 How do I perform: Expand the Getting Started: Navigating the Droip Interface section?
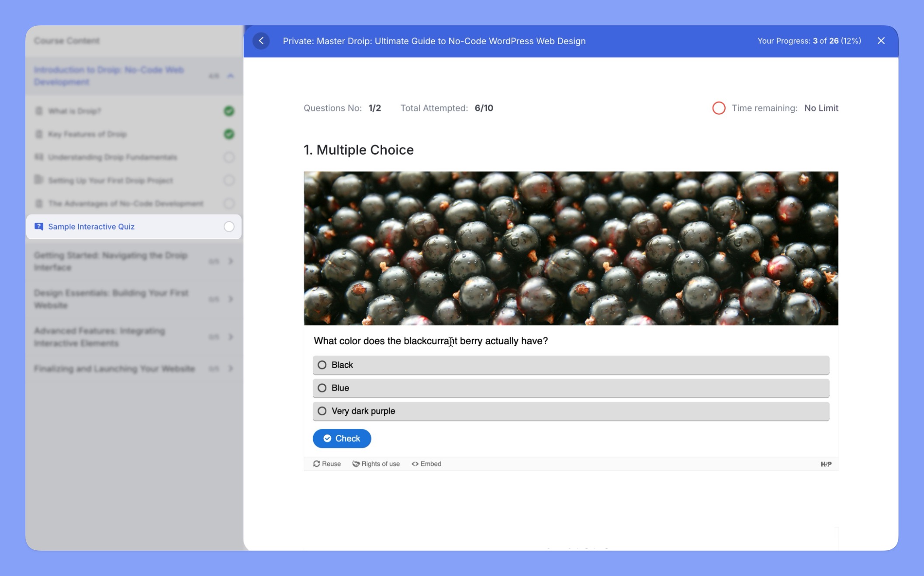(230, 260)
